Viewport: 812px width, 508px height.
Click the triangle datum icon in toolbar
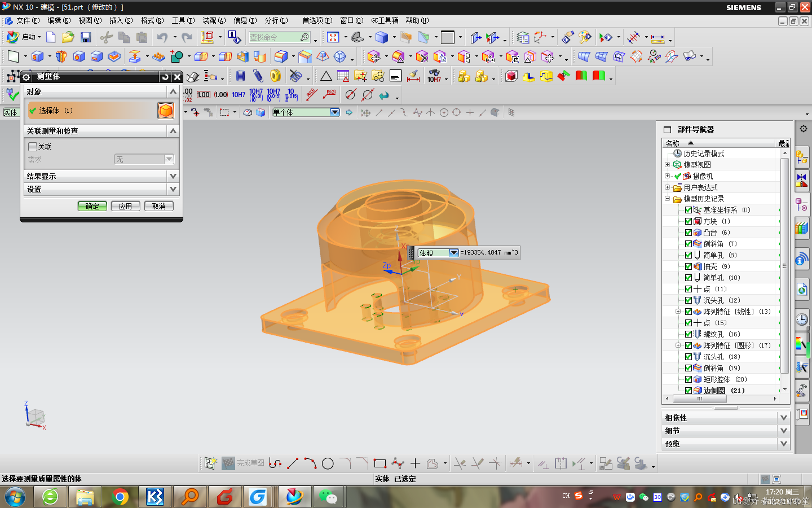point(326,76)
